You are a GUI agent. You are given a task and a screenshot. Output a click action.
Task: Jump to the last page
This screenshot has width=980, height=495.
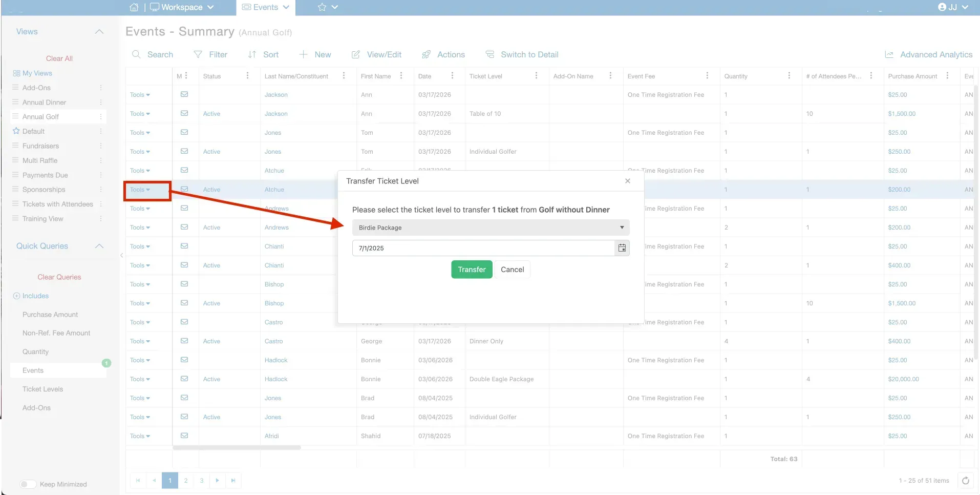coord(233,481)
